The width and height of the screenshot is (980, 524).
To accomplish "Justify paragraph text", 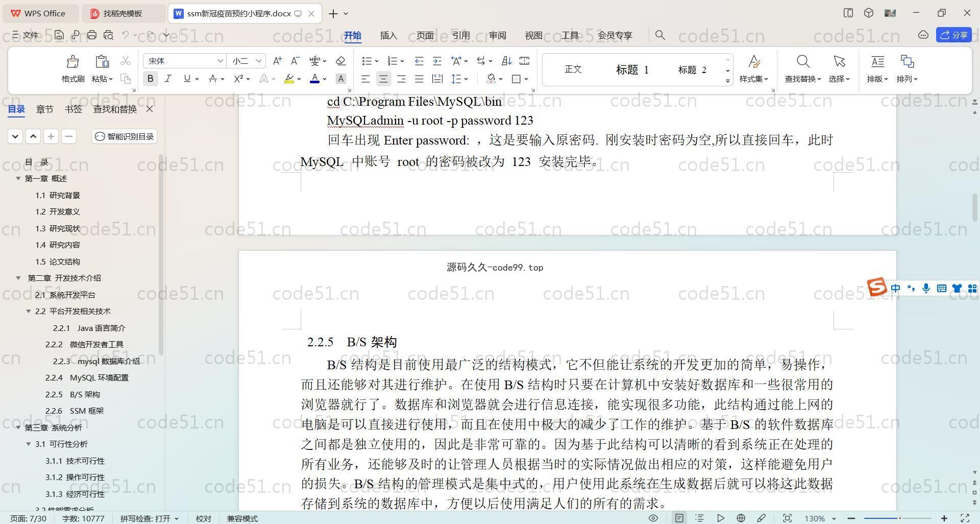I will coord(419,79).
